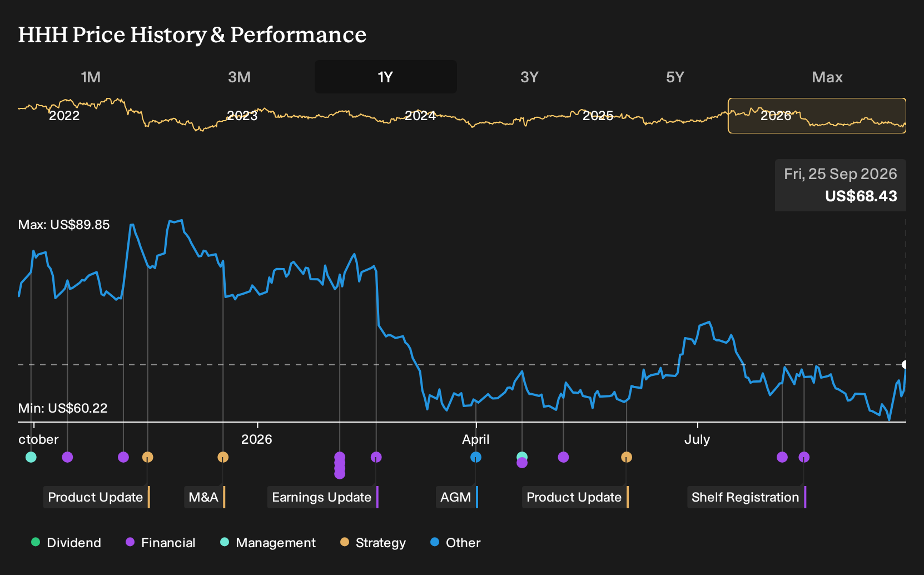Open the Product Update label before July
Image resolution: width=924 pixels, height=575 pixels.
pos(575,497)
